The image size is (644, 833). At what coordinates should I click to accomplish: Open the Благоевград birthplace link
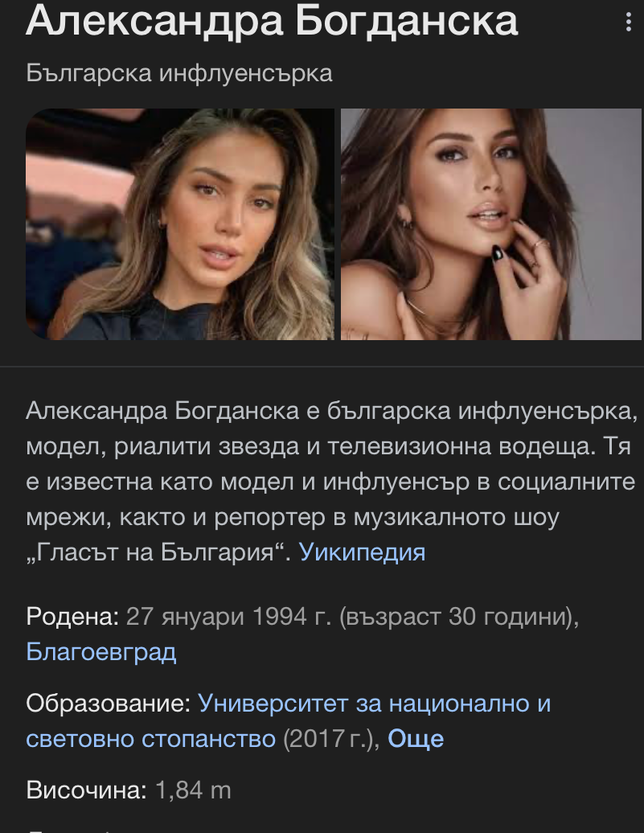click(x=101, y=651)
